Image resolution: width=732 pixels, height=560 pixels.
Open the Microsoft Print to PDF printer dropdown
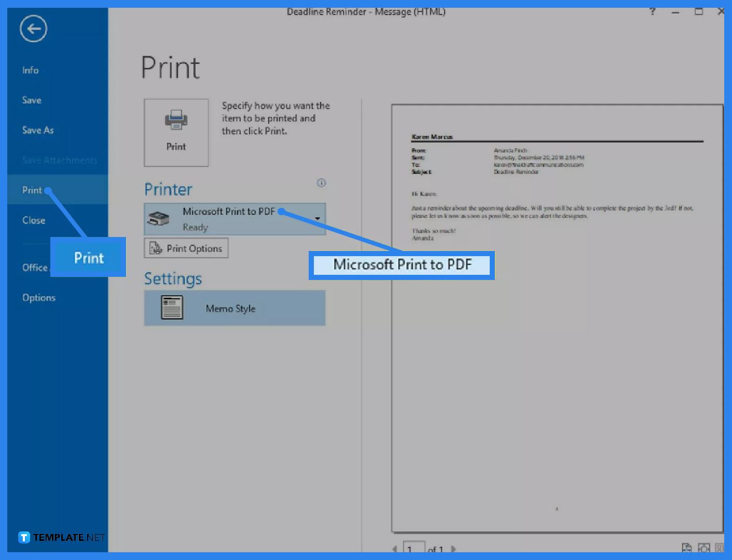point(317,218)
